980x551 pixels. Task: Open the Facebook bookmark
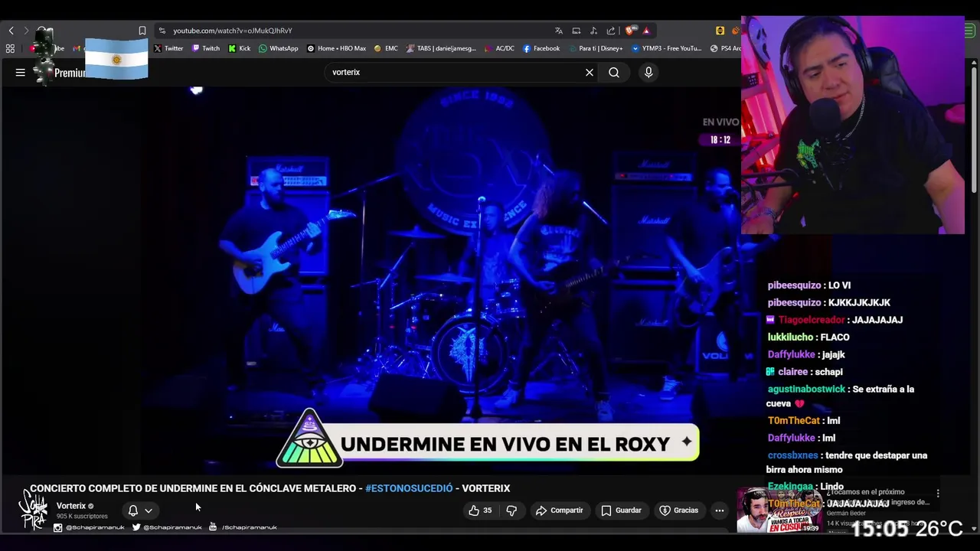click(541, 48)
